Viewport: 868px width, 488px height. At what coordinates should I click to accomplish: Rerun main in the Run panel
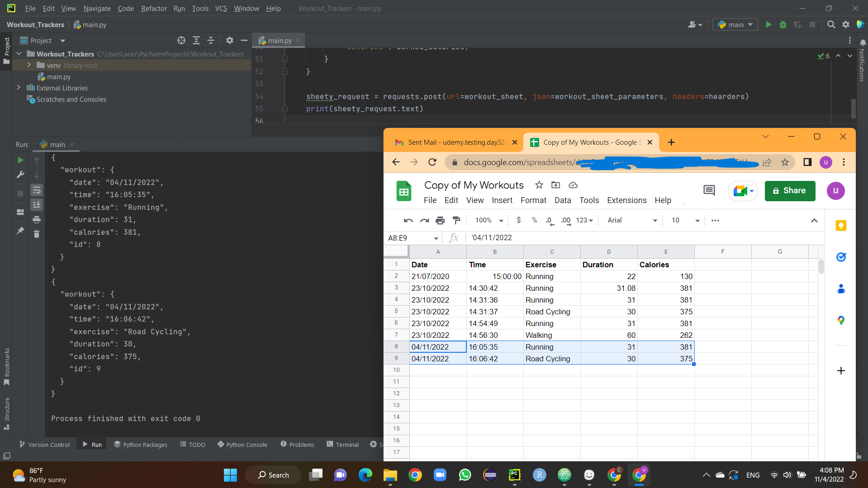[x=20, y=160]
